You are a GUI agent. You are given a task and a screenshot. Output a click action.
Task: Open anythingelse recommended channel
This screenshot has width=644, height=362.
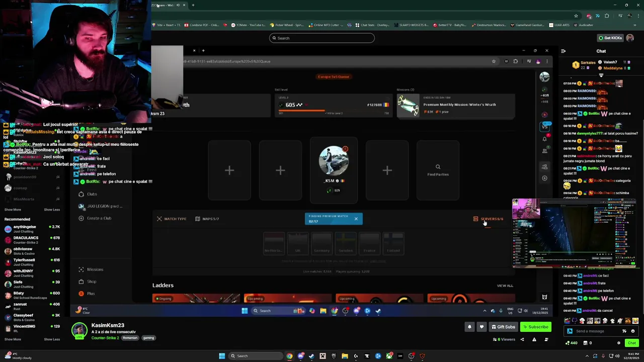[x=32, y=229]
